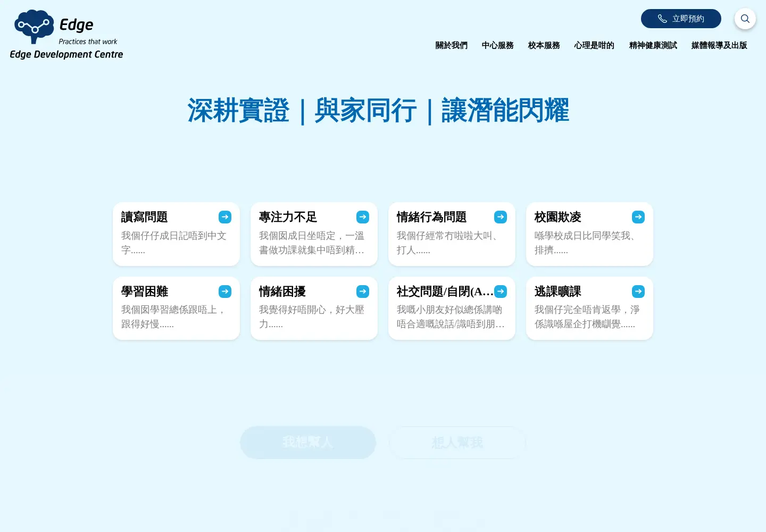Open the search magnifier icon
Screen dimensions: 766x532
click(x=745, y=19)
